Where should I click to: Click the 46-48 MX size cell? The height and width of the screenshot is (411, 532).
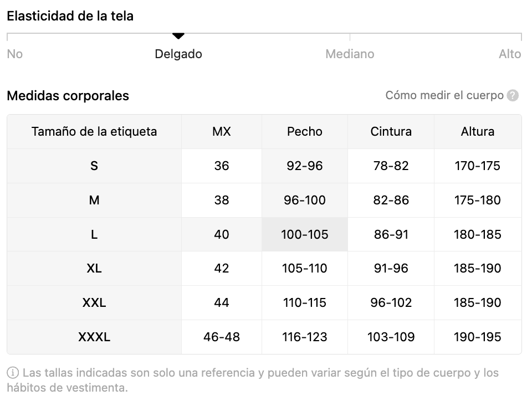[x=222, y=337]
